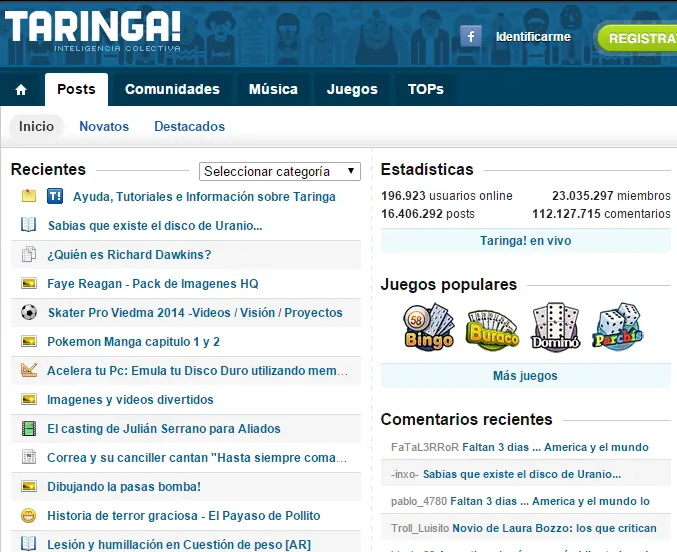Image resolution: width=677 pixels, height=552 pixels.
Task: Open post Lesión y humillación en Cuestión de peso
Action: [179, 545]
